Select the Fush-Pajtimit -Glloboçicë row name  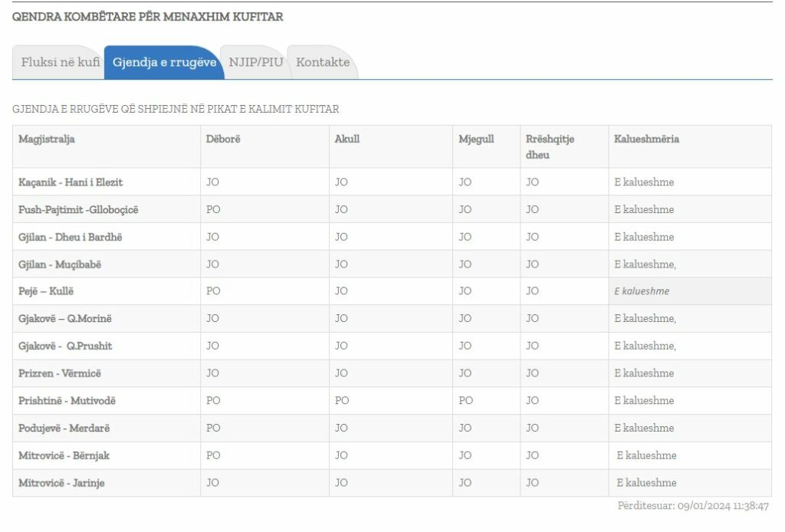point(78,209)
